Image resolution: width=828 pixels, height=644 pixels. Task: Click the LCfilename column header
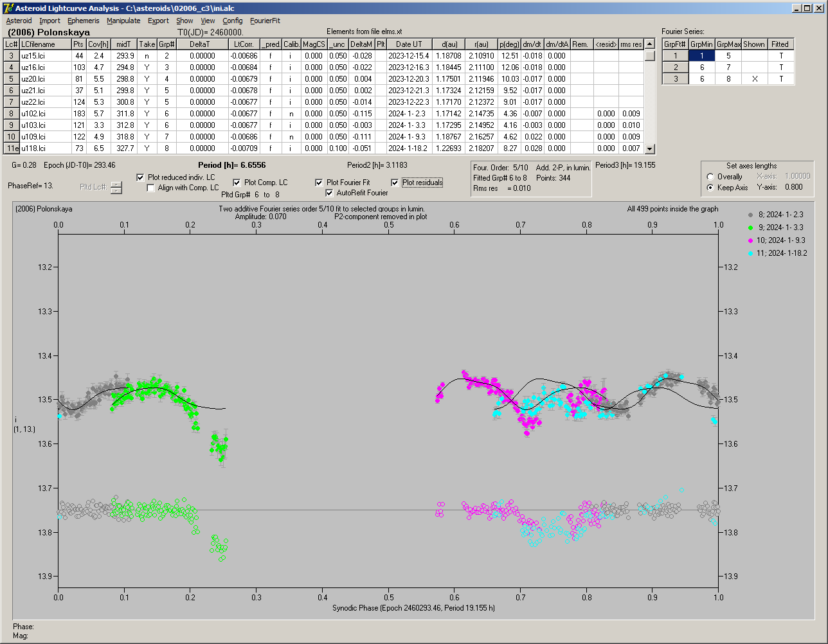coord(44,44)
